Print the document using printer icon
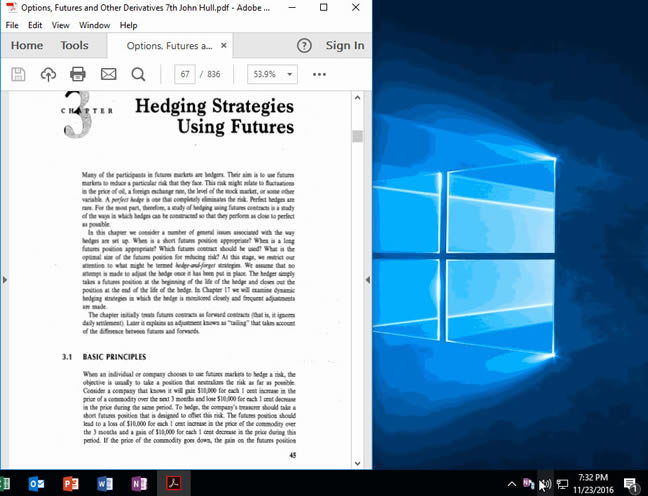Viewport: 648px width, 496px height. (x=78, y=74)
